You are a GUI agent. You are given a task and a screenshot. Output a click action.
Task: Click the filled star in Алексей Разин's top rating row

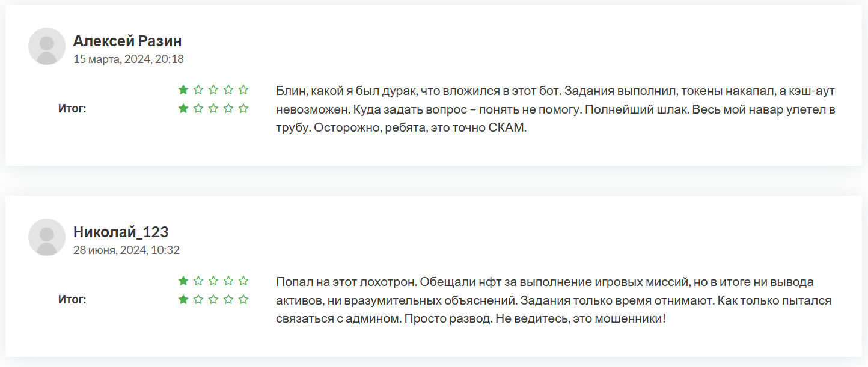click(x=183, y=90)
